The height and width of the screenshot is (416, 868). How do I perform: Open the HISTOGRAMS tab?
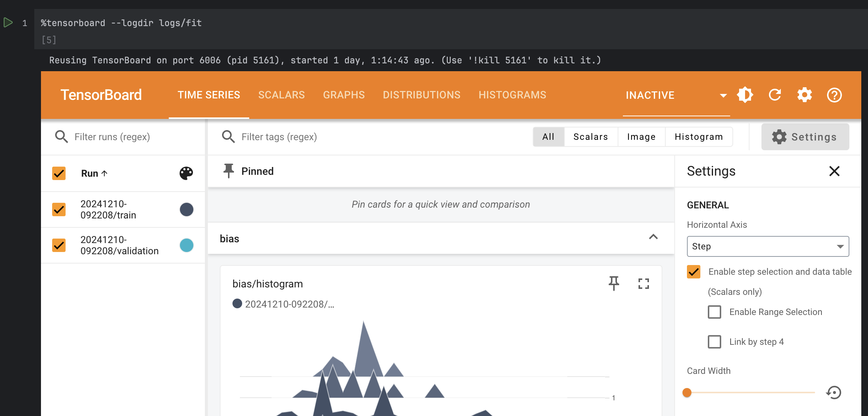(512, 95)
